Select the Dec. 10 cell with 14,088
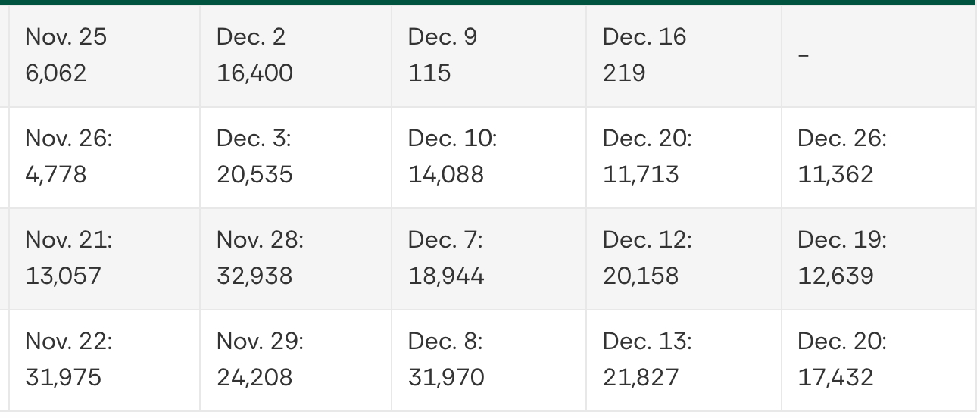The height and width of the screenshot is (418, 980). [x=452, y=157]
